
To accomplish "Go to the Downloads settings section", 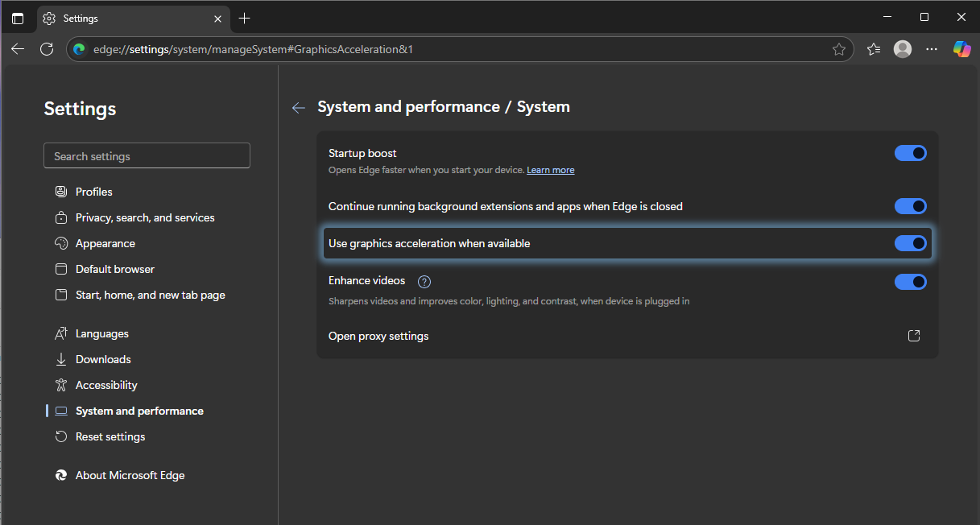I will (x=103, y=359).
